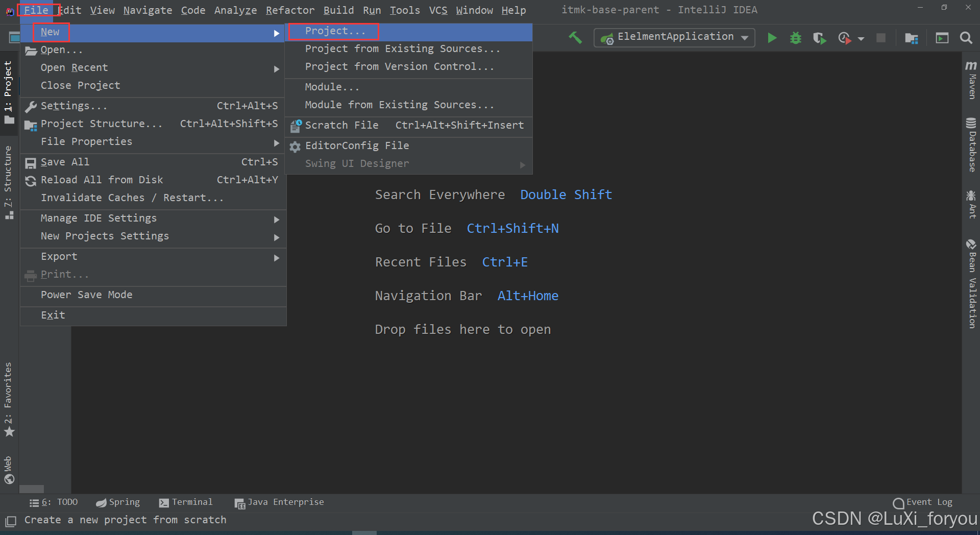Screen dimensions: 980x535
Task: Open the Java Enterprise tool window
Action: (279, 503)
